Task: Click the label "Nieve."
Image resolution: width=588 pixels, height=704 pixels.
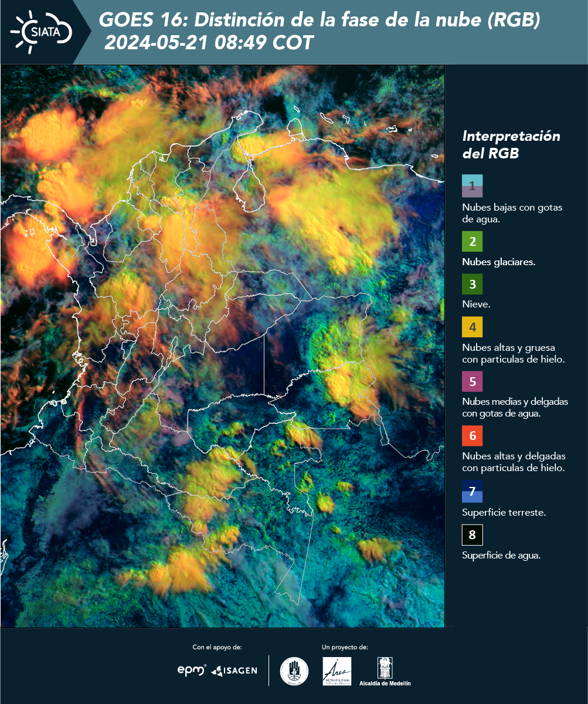Action: coord(476,305)
